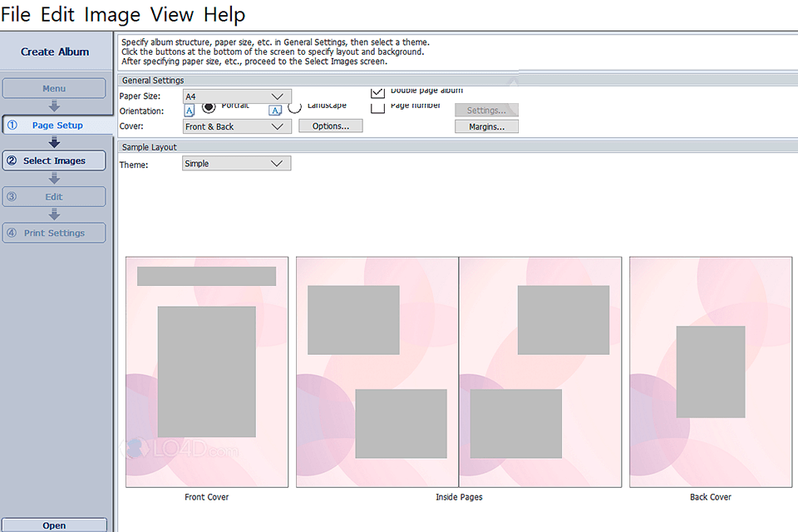Viewport: 798px width, 532px height.
Task: Expand the Theme dropdown showing Simple
Action: 236,163
